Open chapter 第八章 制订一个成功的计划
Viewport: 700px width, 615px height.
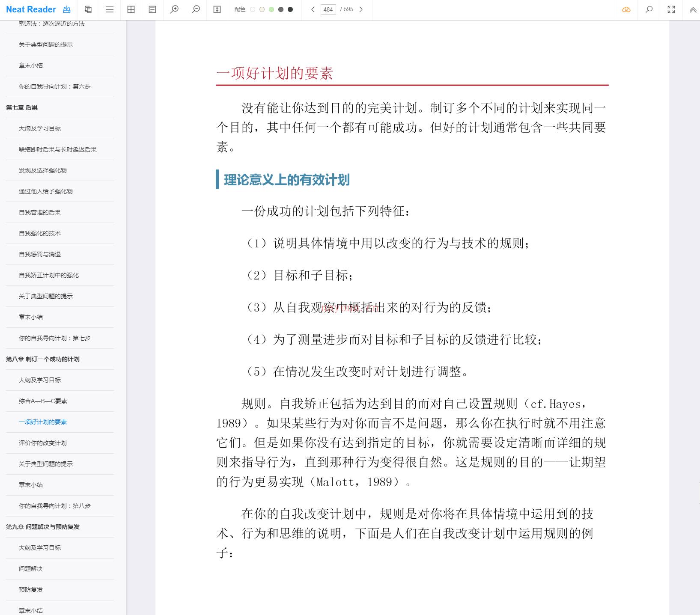(43, 359)
